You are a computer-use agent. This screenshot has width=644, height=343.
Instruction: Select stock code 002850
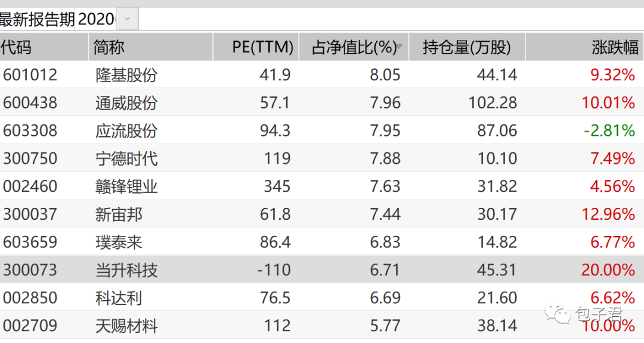[30, 298]
